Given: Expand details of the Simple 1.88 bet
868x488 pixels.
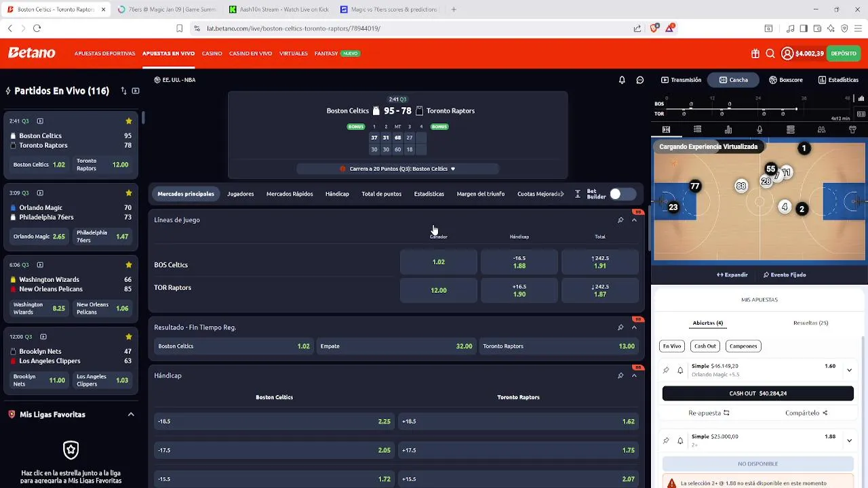Looking at the screenshot, I should [849, 441].
